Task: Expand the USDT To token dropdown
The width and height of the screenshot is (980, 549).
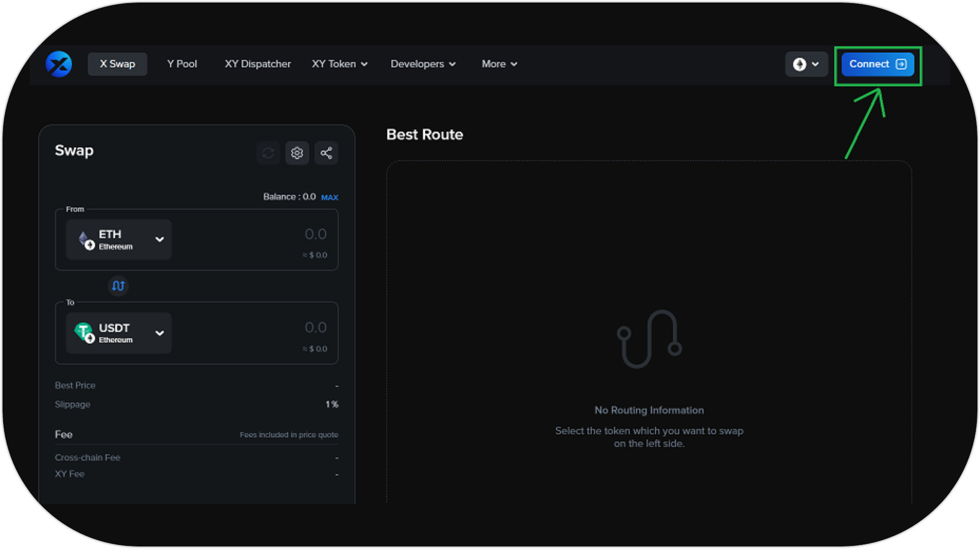Action: [160, 333]
